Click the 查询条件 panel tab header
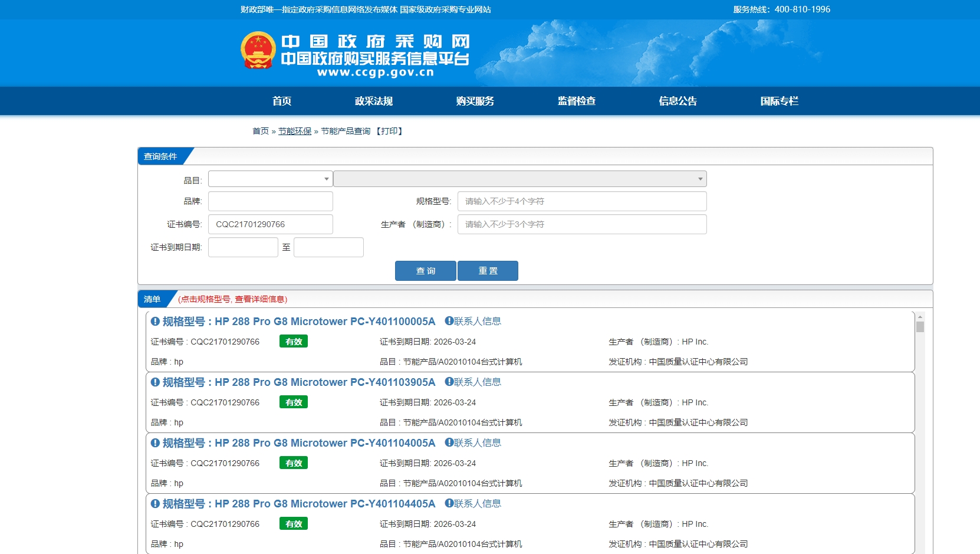 point(160,156)
